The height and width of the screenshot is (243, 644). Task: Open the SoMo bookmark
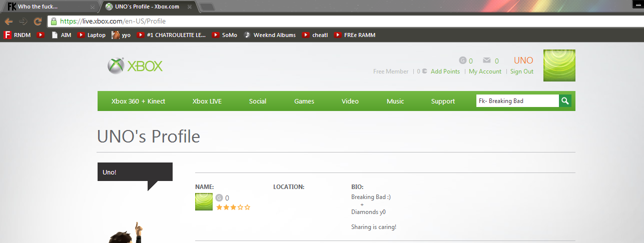[225, 35]
